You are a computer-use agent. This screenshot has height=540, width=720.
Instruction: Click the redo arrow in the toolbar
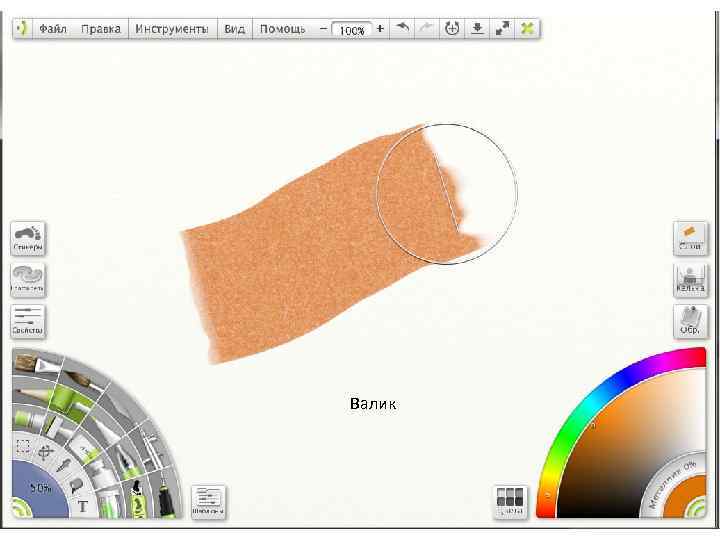[427, 28]
